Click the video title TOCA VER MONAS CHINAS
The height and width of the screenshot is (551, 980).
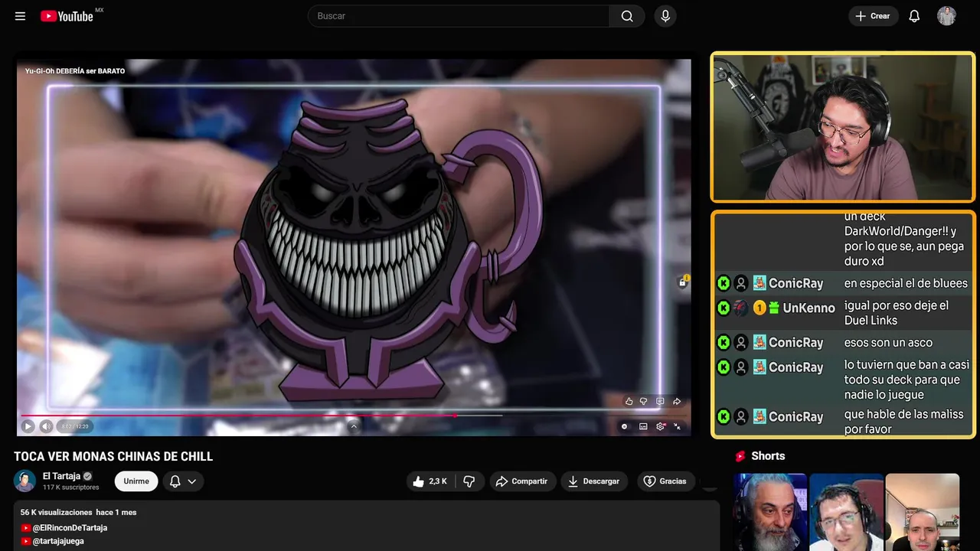pyautogui.click(x=113, y=457)
